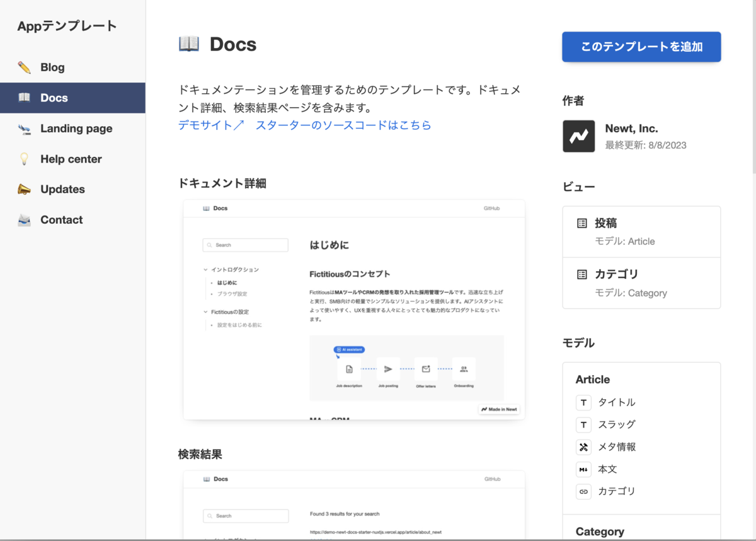Click the link icon for カテゴリ field
This screenshot has height=541, width=756.
pyautogui.click(x=583, y=491)
